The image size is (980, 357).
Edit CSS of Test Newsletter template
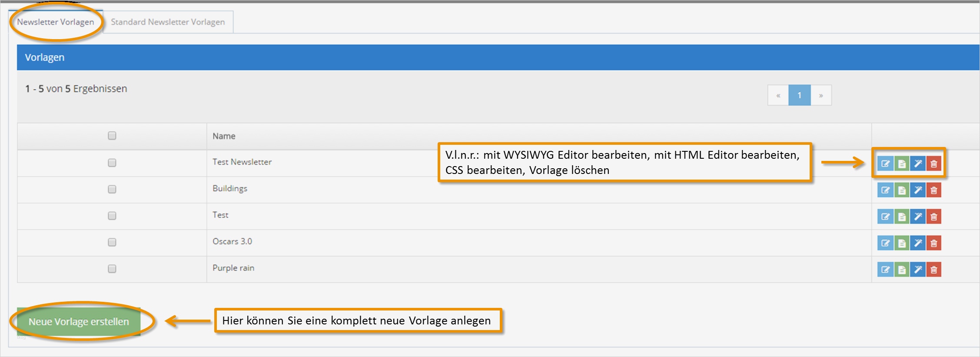[x=917, y=163]
